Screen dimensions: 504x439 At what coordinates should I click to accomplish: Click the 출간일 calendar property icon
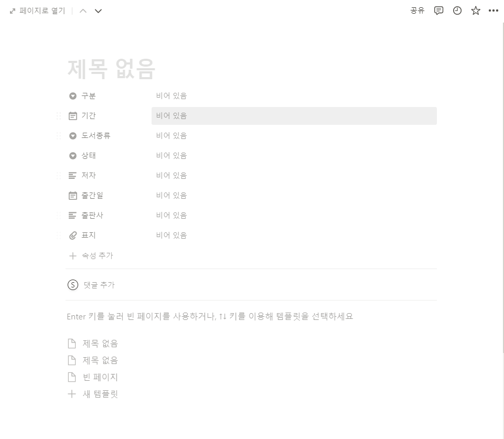[x=73, y=196]
